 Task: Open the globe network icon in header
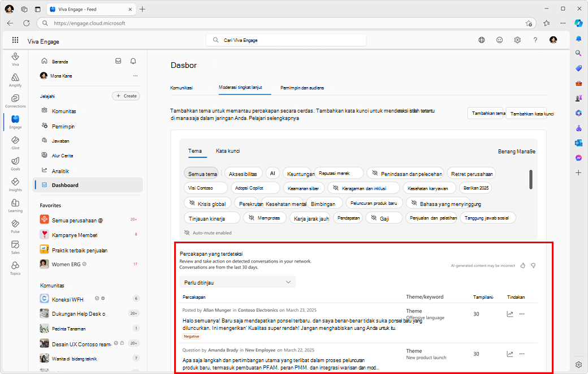(x=482, y=40)
